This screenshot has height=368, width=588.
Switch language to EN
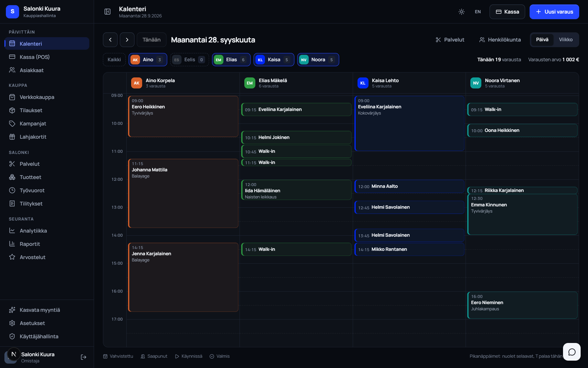[478, 12]
